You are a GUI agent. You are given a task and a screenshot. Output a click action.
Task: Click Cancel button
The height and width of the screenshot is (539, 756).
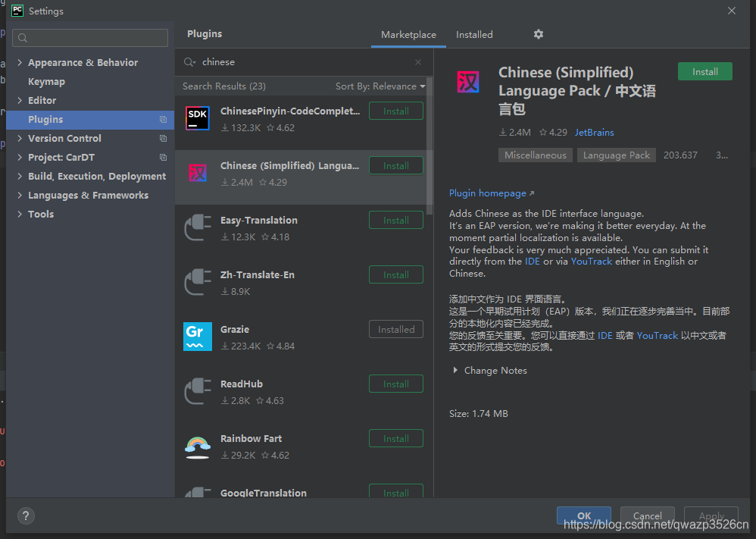(647, 515)
